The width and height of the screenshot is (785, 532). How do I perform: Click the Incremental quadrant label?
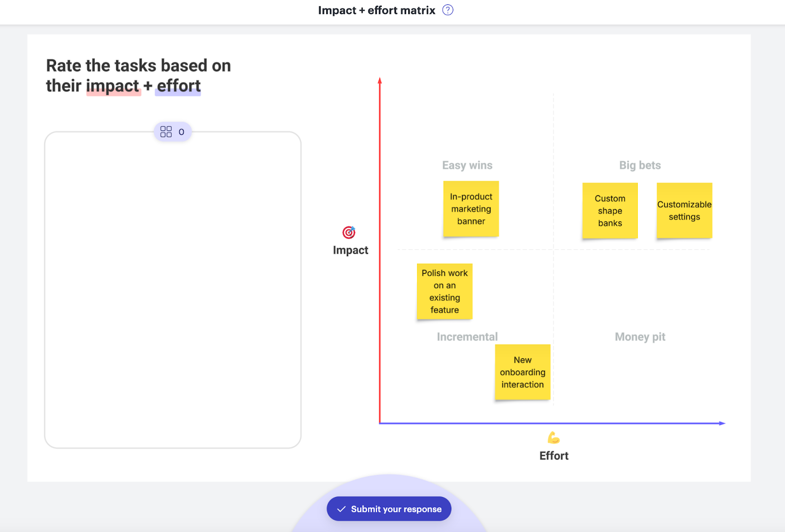(x=467, y=337)
